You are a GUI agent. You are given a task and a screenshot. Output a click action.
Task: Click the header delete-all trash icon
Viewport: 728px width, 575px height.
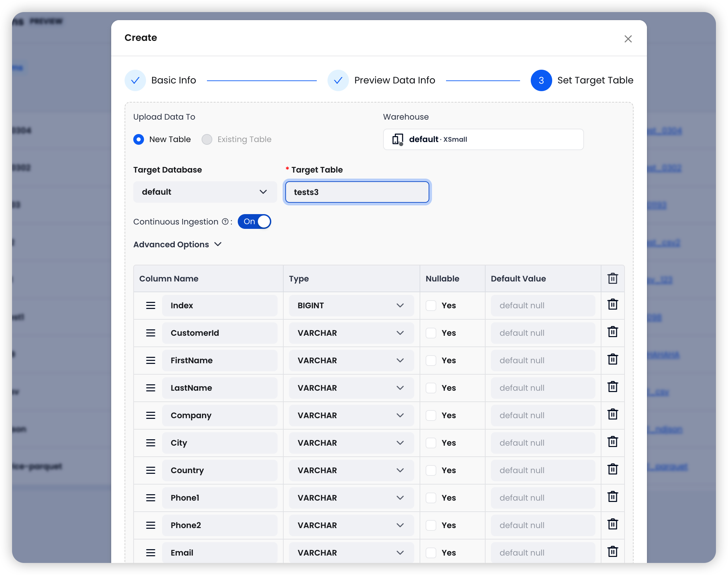612,278
